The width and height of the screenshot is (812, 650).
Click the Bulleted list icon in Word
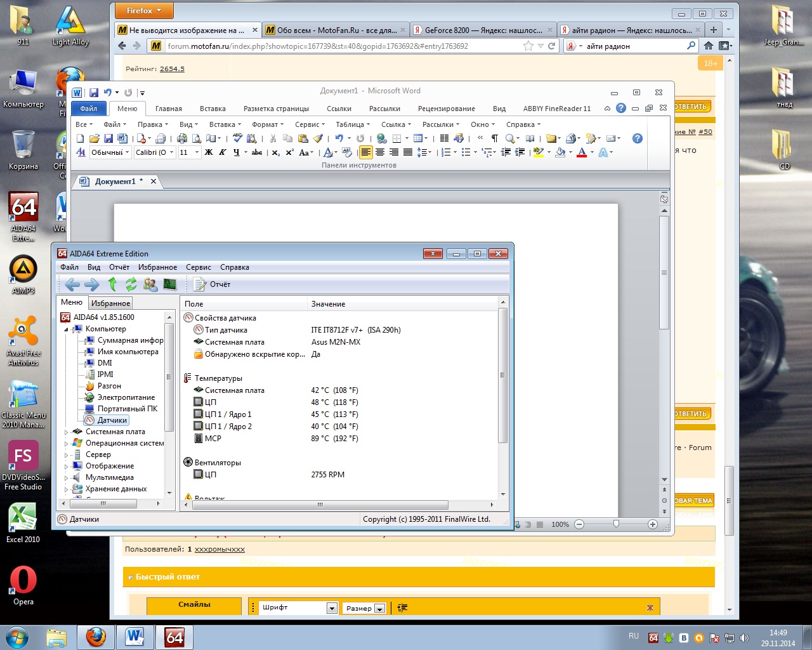click(x=466, y=152)
